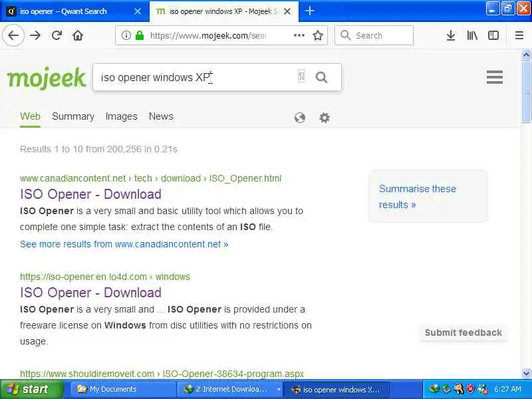Open Mojeek search settings gear
Image resolution: width=532 pixels, height=399 pixels.
[325, 118]
